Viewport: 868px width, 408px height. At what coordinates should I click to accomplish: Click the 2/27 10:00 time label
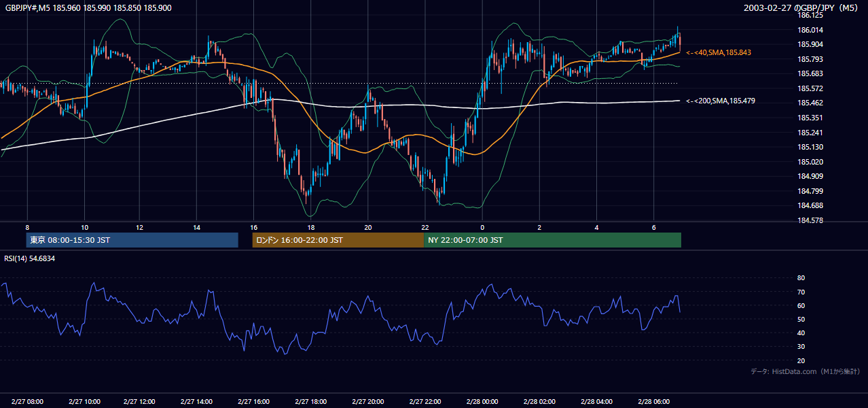(84, 402)
